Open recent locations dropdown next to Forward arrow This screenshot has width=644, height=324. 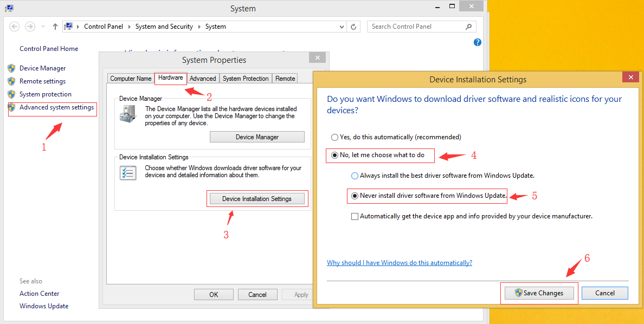coord(43,27)
